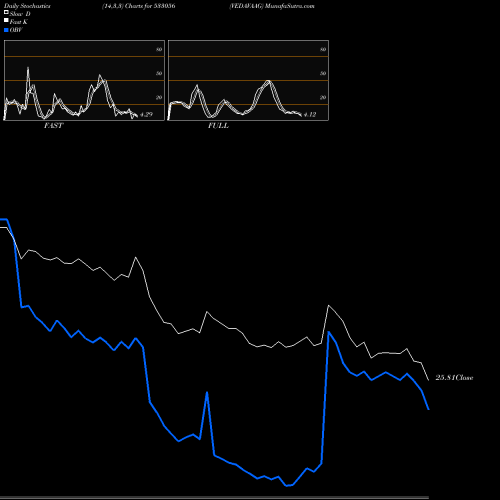Click the white close price line's end point
The width and height of the screenshot is (500, 500).
pyautogui.click(x=428, y=380)
